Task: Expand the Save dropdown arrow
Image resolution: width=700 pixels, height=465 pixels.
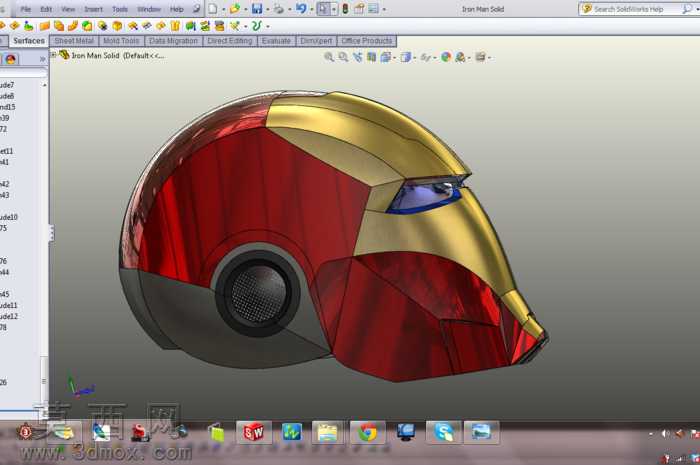Action: tap(267, 9)
